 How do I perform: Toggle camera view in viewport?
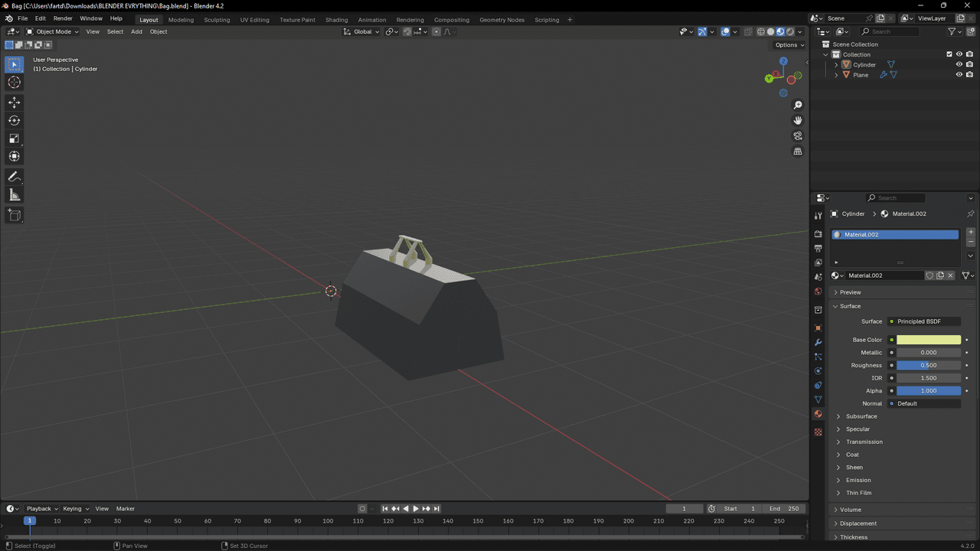tap(798, 136)
